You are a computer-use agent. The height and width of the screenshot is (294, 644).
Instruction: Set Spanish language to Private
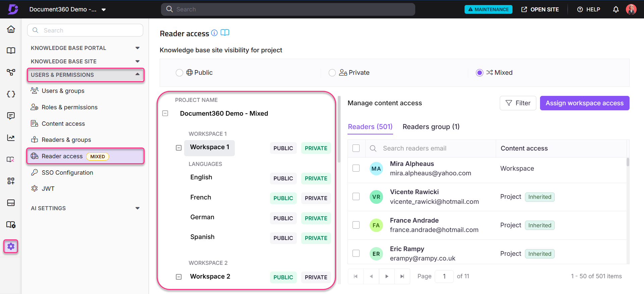click(316, 238)
